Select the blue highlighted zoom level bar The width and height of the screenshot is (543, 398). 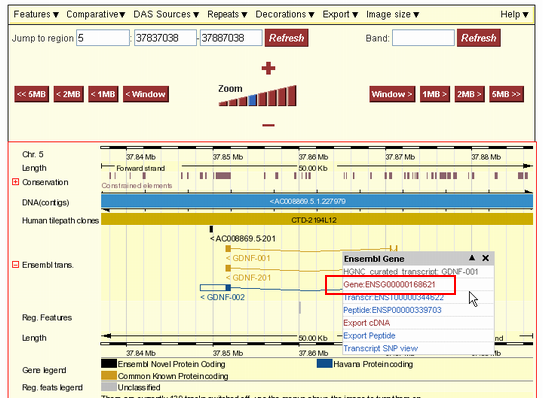(x=252, y=100)
